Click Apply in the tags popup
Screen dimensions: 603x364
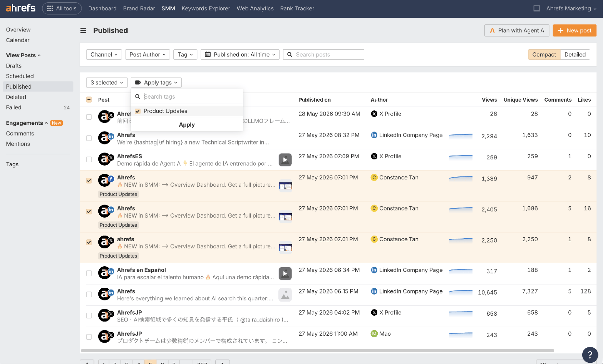[187, 125]
